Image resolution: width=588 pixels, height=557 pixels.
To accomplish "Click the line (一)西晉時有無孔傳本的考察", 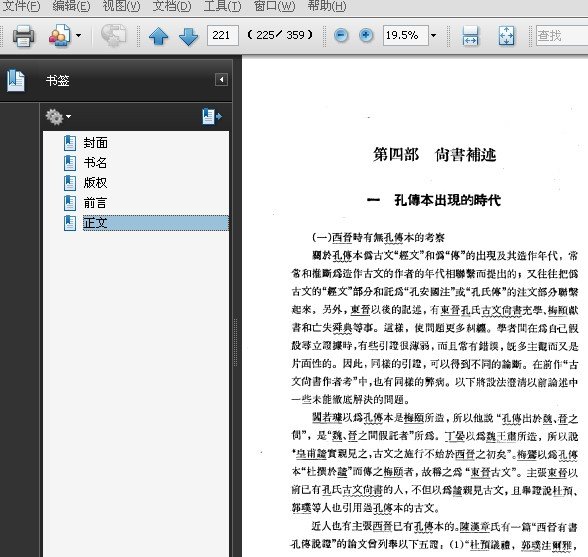I will 378,237.
